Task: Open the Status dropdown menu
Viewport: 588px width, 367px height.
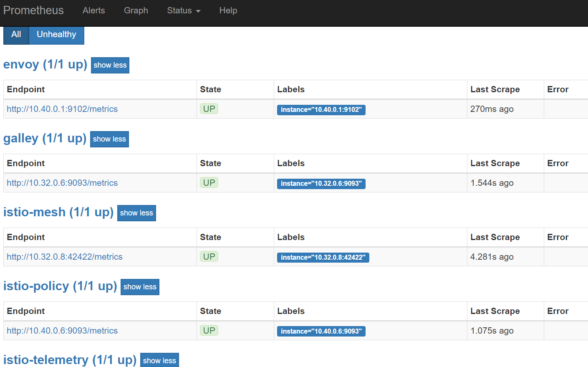Action: pyautogui.click(x=183, y=10)
